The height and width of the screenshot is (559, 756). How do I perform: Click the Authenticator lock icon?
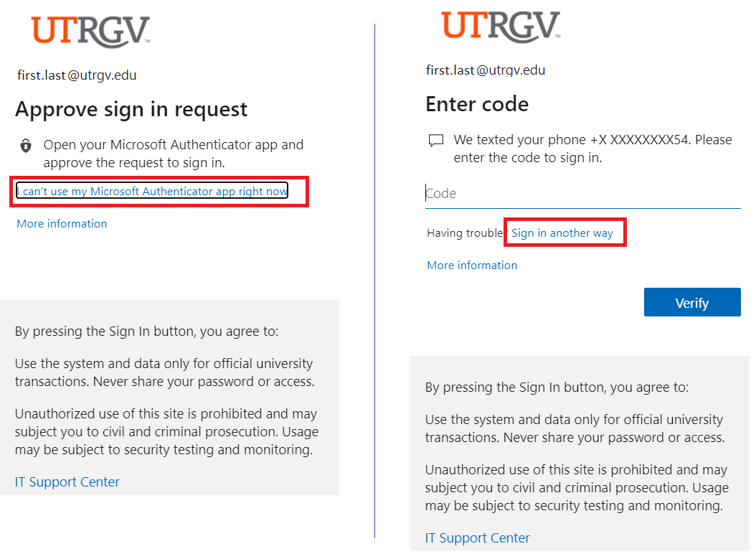(26, 146)
